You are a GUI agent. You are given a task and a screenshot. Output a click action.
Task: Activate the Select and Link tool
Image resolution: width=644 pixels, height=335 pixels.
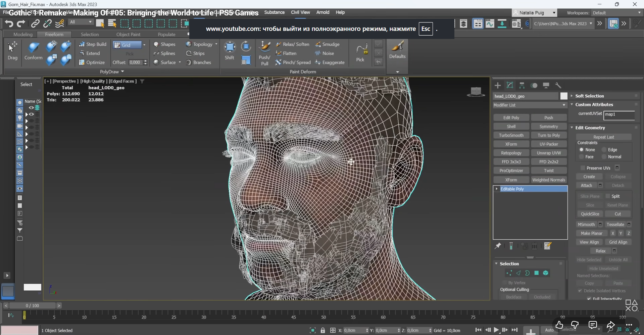pos(35,23)
